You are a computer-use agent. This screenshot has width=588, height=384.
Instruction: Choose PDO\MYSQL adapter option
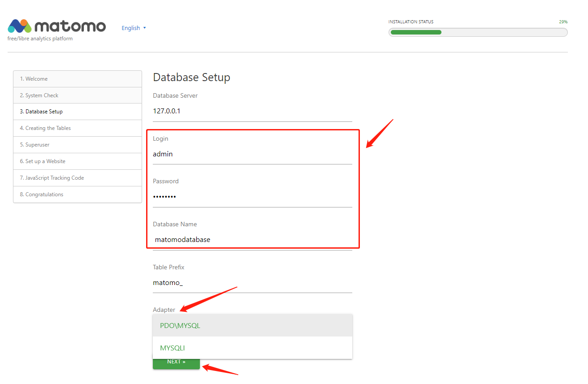tap(252, 325)
